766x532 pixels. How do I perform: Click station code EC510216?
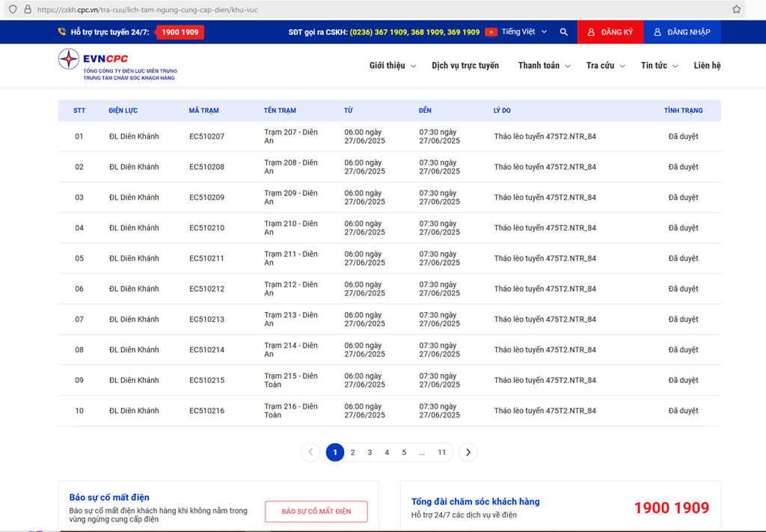click(207, 411)
